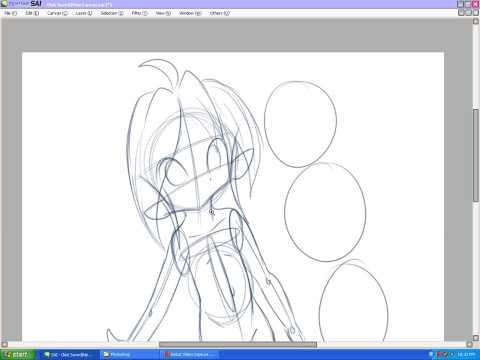This screenshot has width=480, height=360.
Task: Click the Windows Start button
Action: point(17,355)
